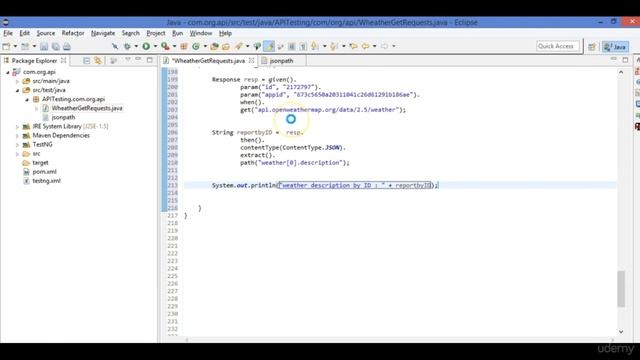Click the Last Edit Location icon
The width and height of the screenshot is (640, 360).
(353, 47)
